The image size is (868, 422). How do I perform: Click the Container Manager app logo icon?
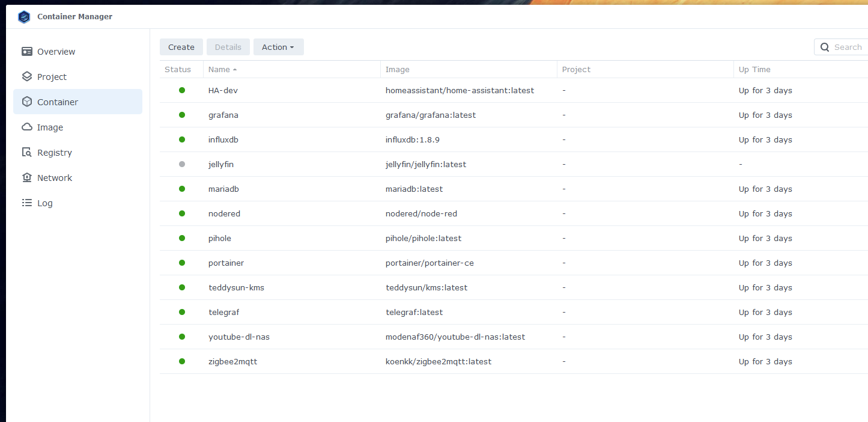coord(24,17)
